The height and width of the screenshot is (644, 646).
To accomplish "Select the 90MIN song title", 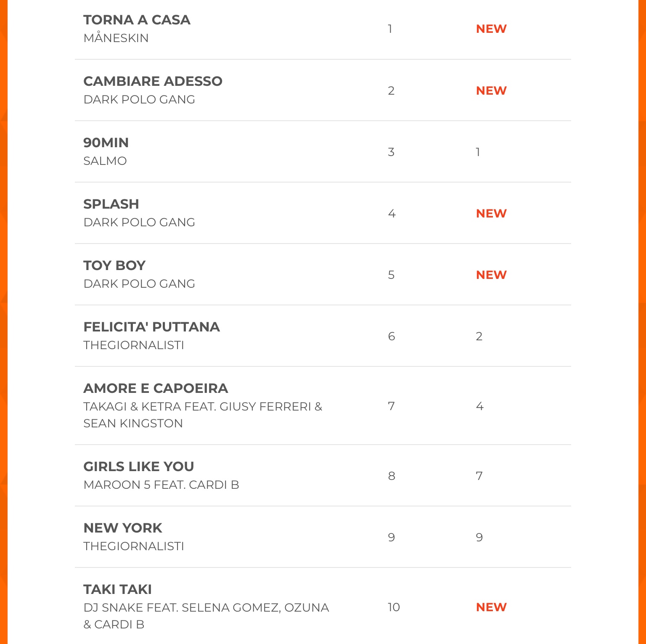I will coord(106,143).
